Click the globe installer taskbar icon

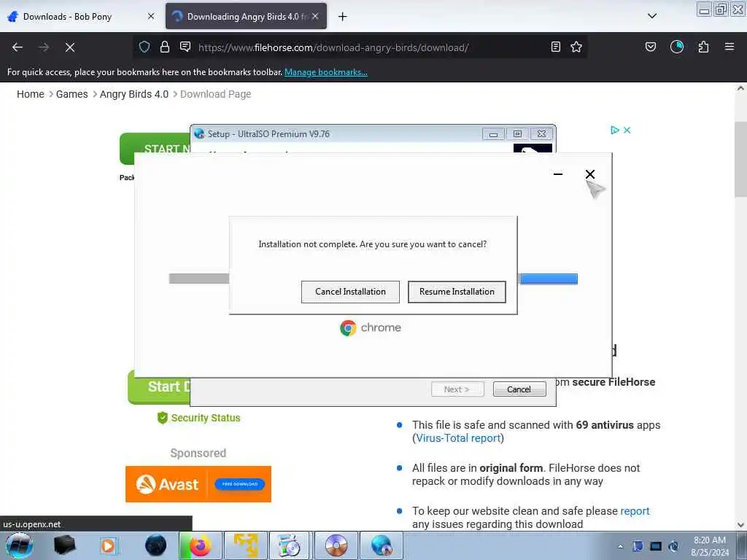[x=381, y=545]
